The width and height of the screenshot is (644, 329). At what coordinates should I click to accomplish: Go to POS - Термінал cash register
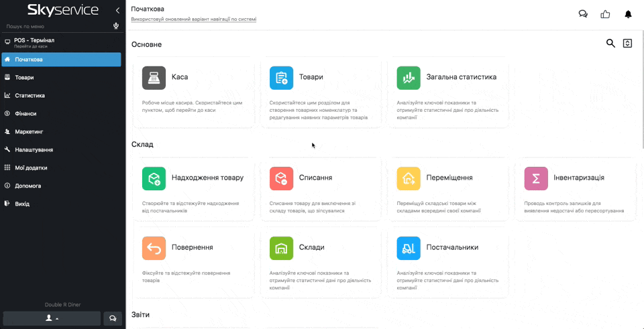(x=34, y=42)
